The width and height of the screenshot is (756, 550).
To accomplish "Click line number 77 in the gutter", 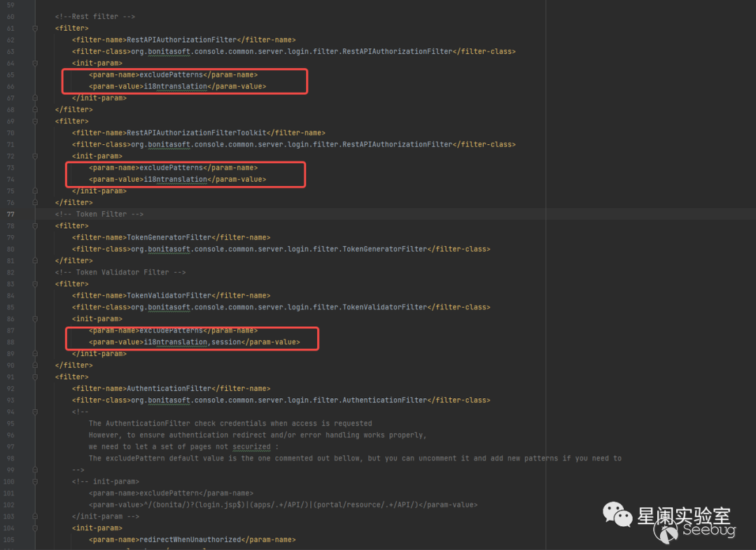I will pyautogui.click(x=10, y=214).
